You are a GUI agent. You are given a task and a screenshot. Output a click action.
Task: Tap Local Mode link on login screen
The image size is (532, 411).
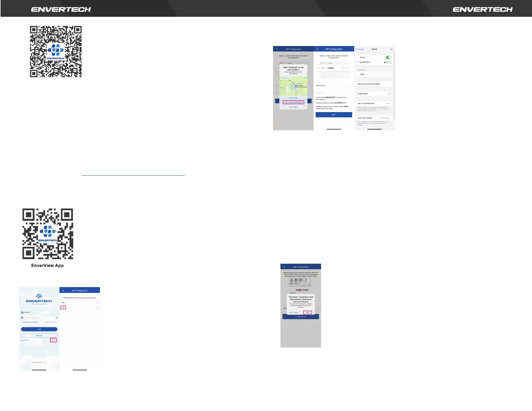click(25, 340)
